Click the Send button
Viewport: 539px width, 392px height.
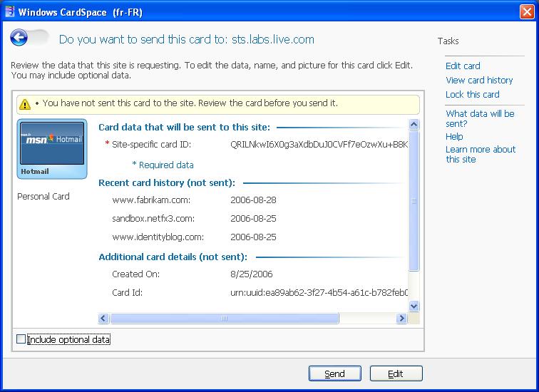tap(335, 373)
